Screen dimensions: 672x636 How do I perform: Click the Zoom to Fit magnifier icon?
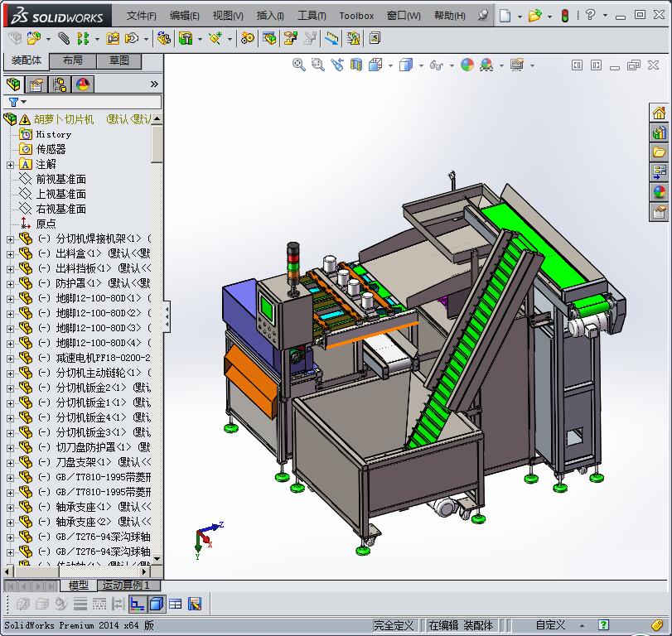(299, 65)
